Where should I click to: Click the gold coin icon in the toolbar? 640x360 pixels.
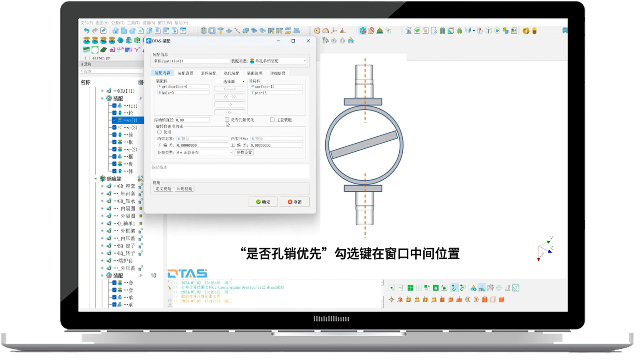[526, 31]
